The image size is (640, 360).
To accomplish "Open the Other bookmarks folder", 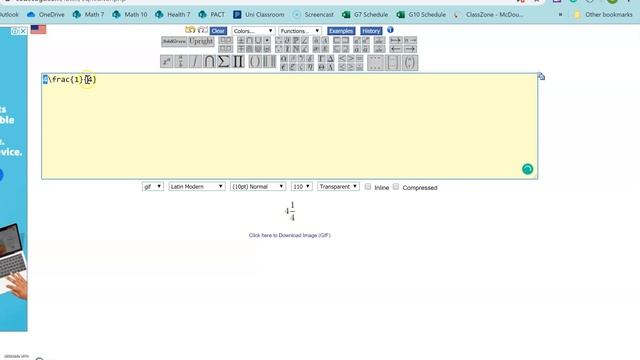I will tap(603, 14).
